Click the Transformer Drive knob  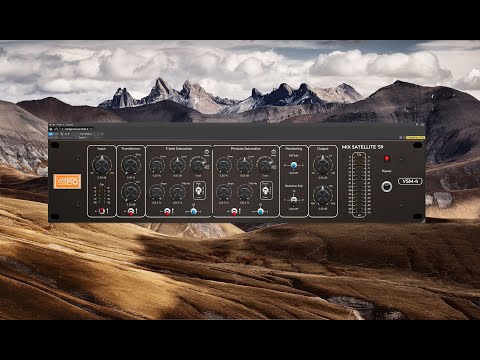[x=130, y=165]
